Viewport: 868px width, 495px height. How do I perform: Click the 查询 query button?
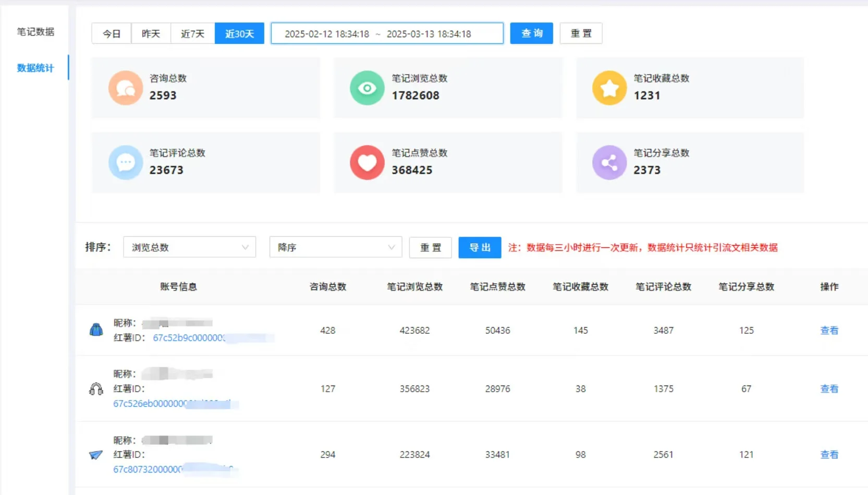tap(531, 33)
